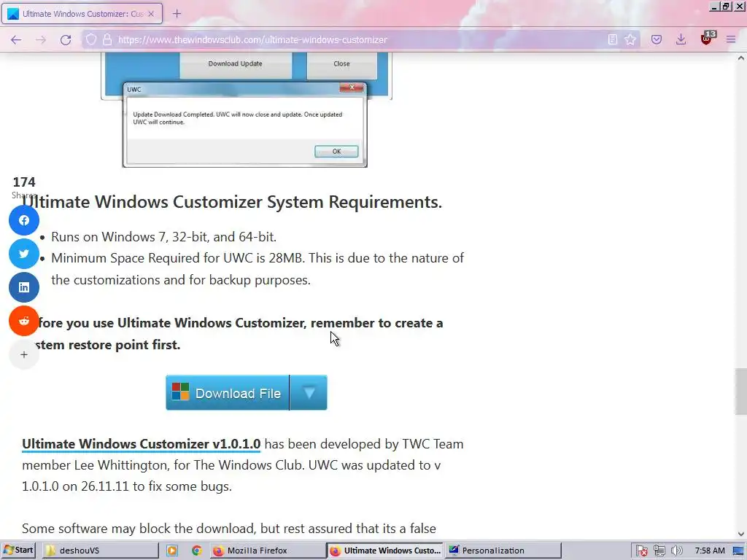Image resolution: width=747 pixels, height=560 pixels.
Task: Share article on LinkedIn
Action: pos(24,287)
